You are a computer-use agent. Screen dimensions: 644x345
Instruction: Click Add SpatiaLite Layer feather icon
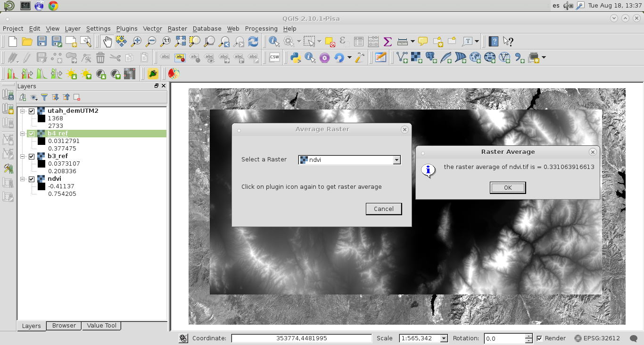(446, 58)
